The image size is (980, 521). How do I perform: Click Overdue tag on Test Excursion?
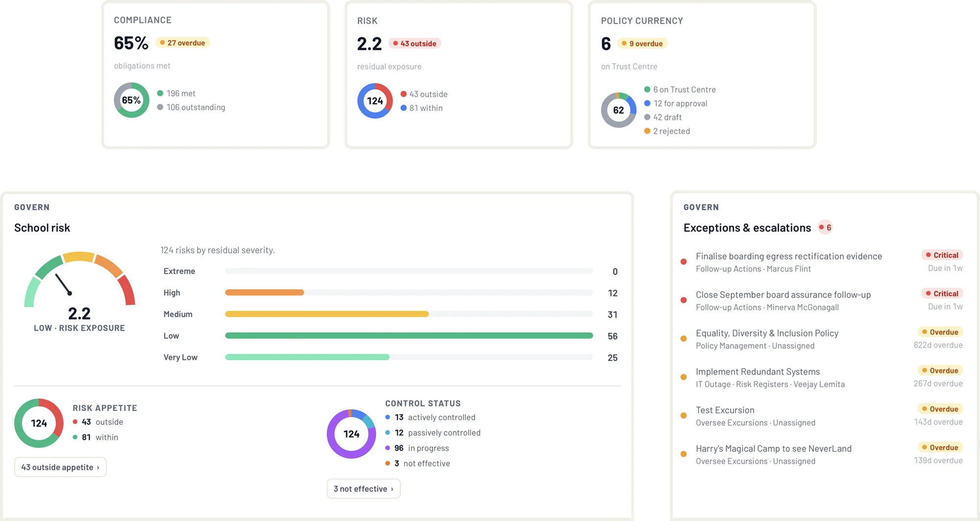click(x=940, y=409)
